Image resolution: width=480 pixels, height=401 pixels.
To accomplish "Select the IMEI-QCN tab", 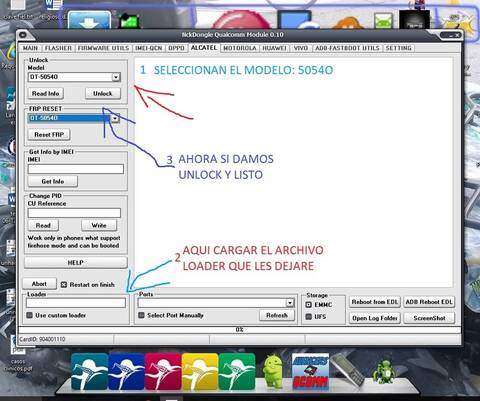I will [148, 48].
